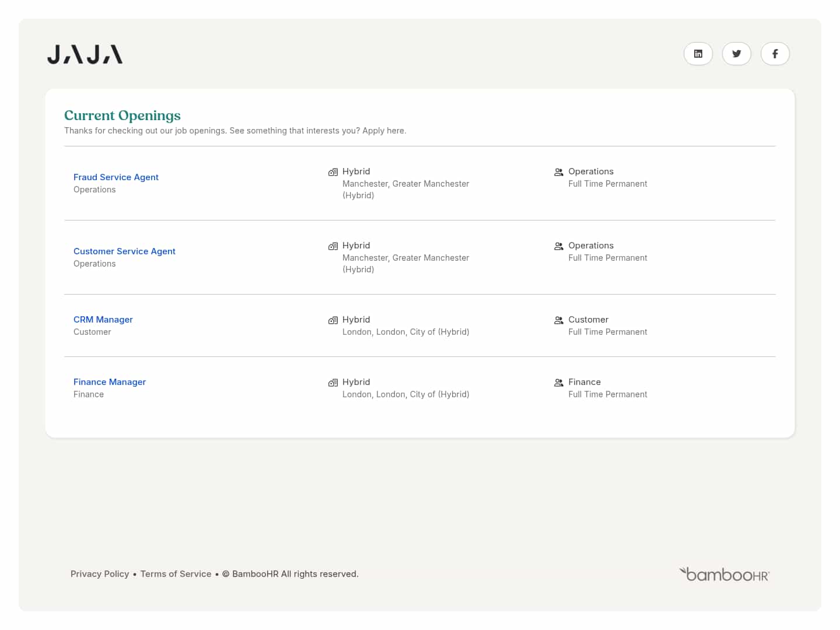Click the JAJA company logo

(x=85, y=54)
